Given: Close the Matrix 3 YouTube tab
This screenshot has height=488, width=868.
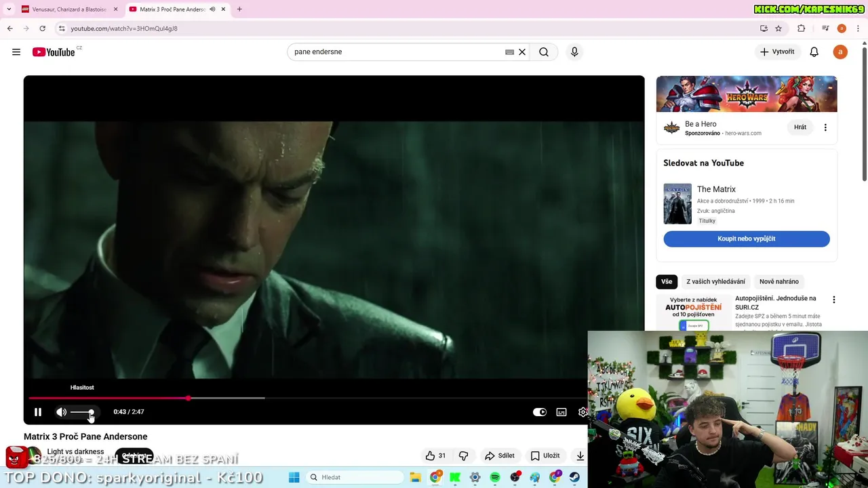Looking at the screenshot, I should click(223, 9).
